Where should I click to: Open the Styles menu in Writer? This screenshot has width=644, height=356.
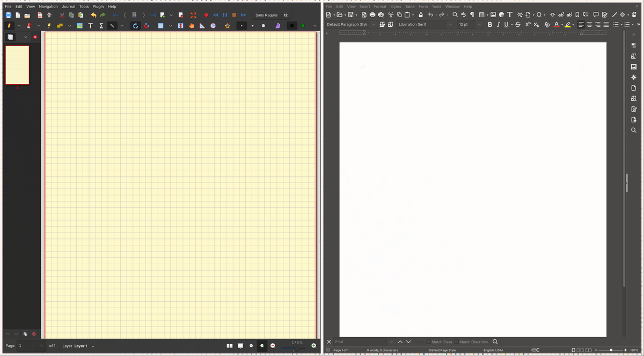pos(396,6)
